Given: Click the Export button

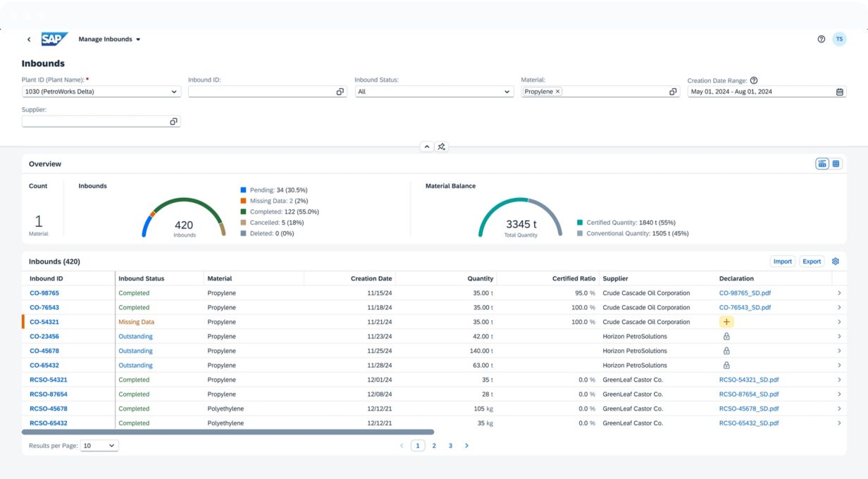Looking at the screenshot, I should [x=812, y=261].
